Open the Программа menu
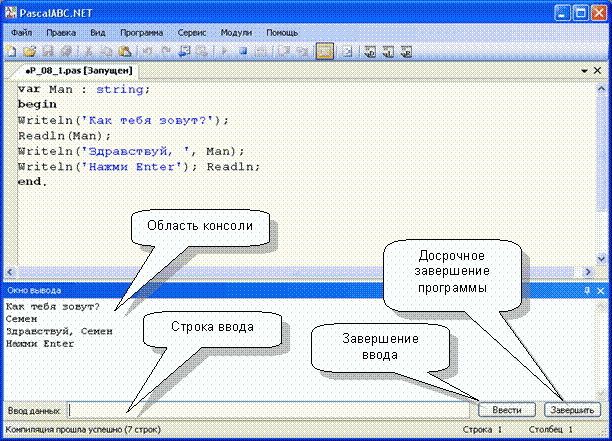 (x=141, y=33)
